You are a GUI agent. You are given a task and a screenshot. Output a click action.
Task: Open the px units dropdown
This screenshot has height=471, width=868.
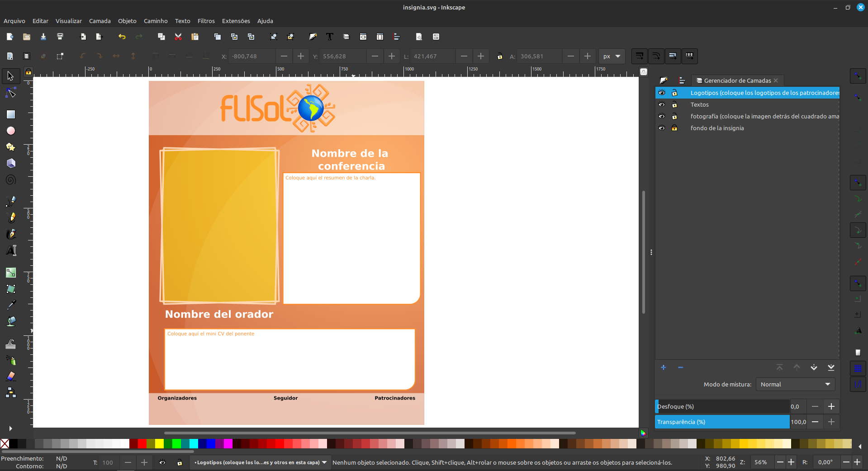[612, 57]
